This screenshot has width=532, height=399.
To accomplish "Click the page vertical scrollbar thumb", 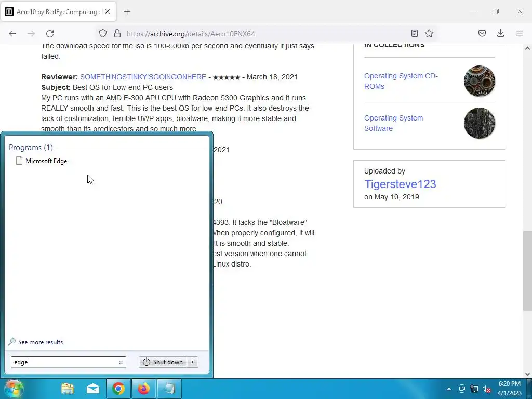I will (x=527, y=271).
